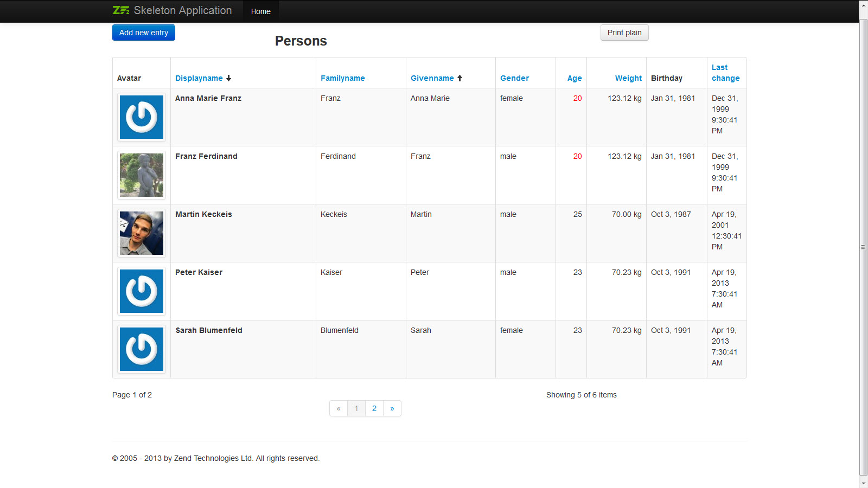Sort table by Givenname column
Screen dimensions: 868x488
[x=432, y=78]
